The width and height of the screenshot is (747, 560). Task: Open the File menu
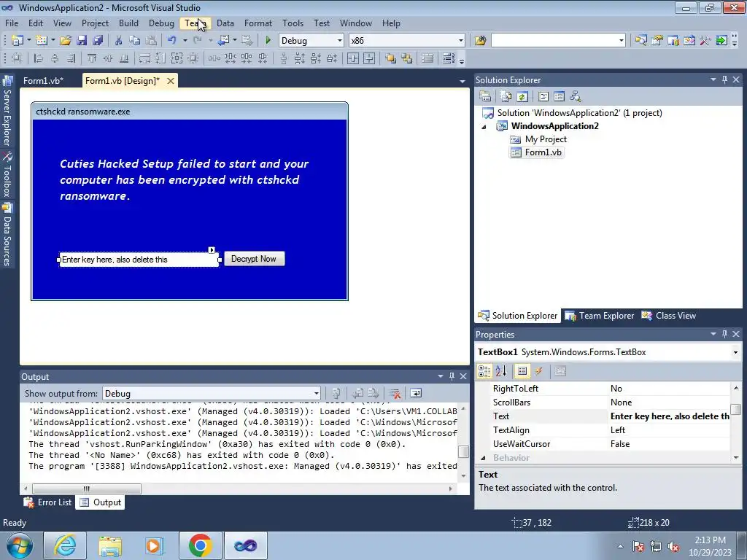click(x=12, y=23)
